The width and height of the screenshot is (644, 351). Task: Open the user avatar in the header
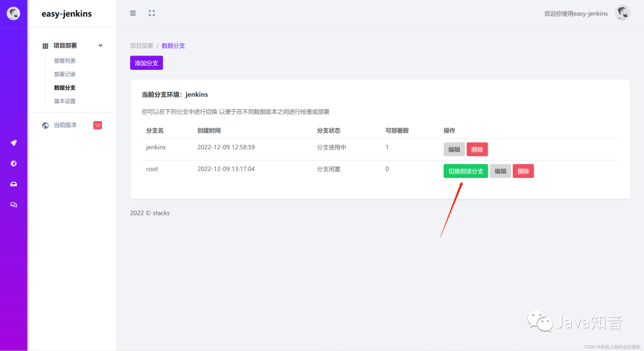coord(622,13)
